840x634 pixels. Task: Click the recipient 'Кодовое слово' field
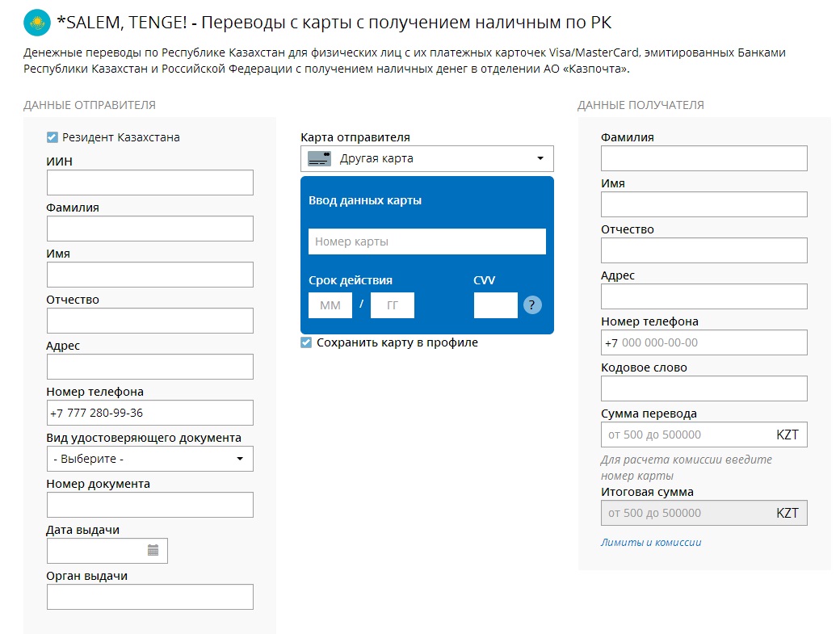tap(703, 389)
